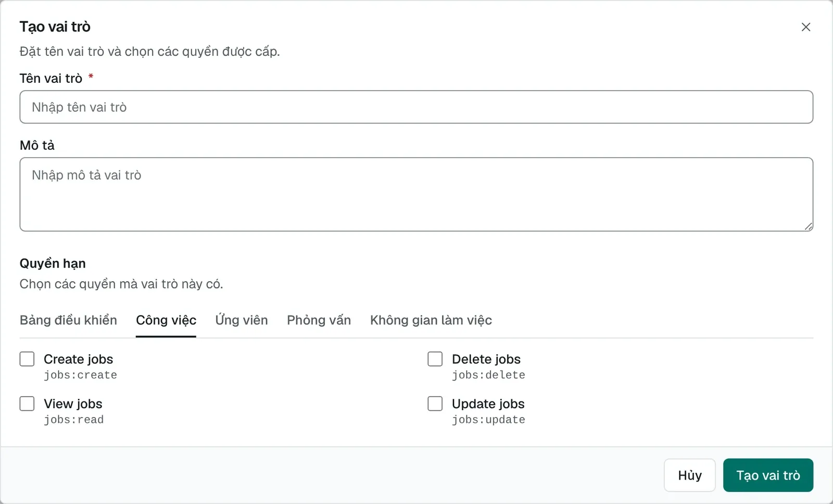Check the Create jobs permission
This screenshot has height=504, width=833.
[x=27, y=359]
